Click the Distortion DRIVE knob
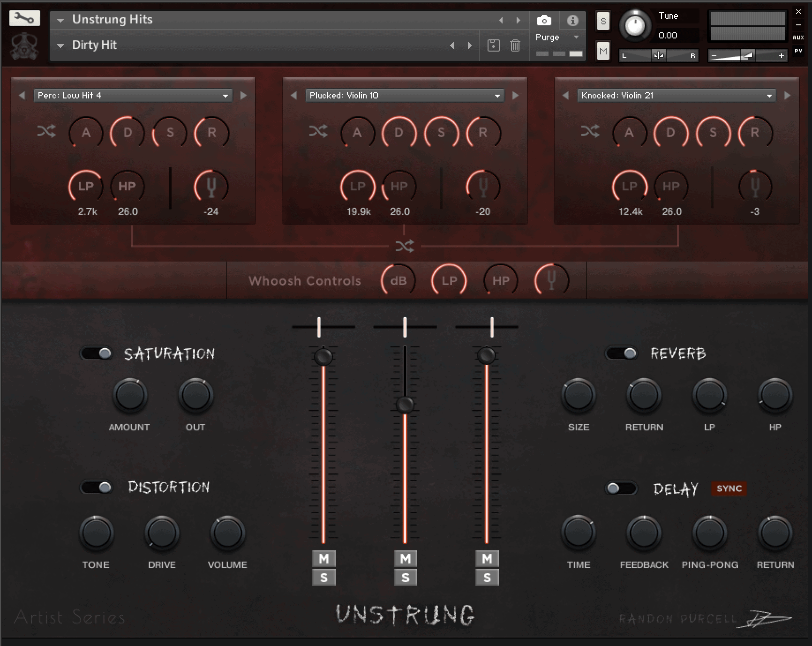This screenshot has width=812, height=646. tap(162, 533)
